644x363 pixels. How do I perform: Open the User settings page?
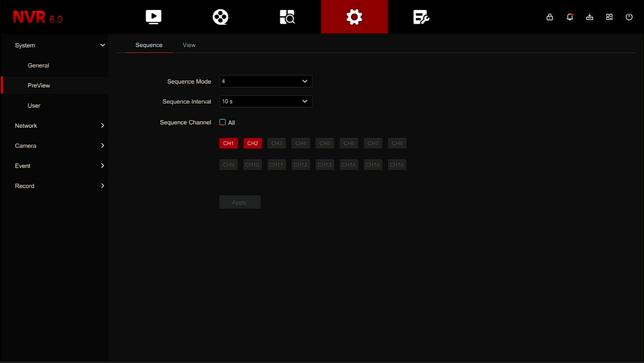point(54,105)
